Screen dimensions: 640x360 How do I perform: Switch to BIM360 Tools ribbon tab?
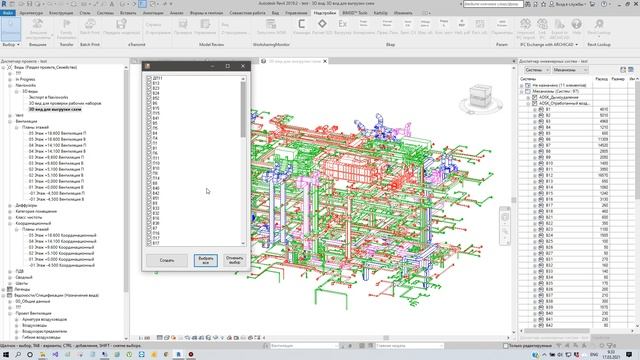pyautogui.click(x=354, y=13)
